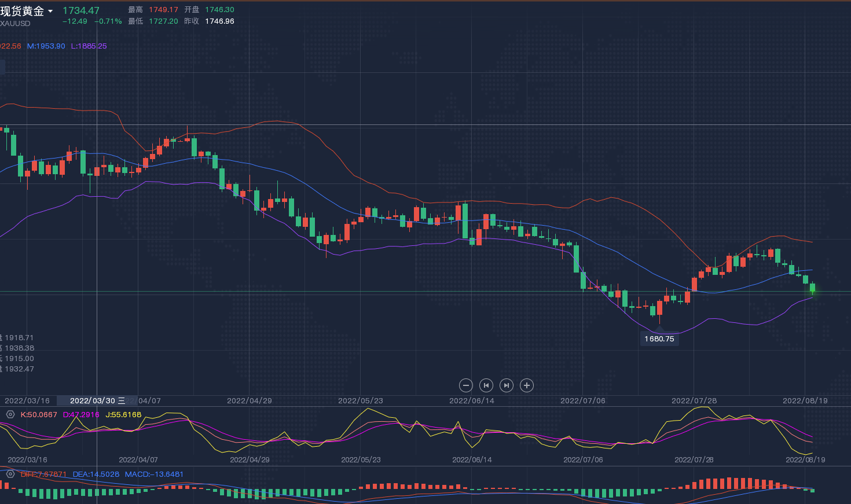Click the MACD reading MACD:-13.6481
The width and height of the screenshot is (851, 504).
pos(154,474)
